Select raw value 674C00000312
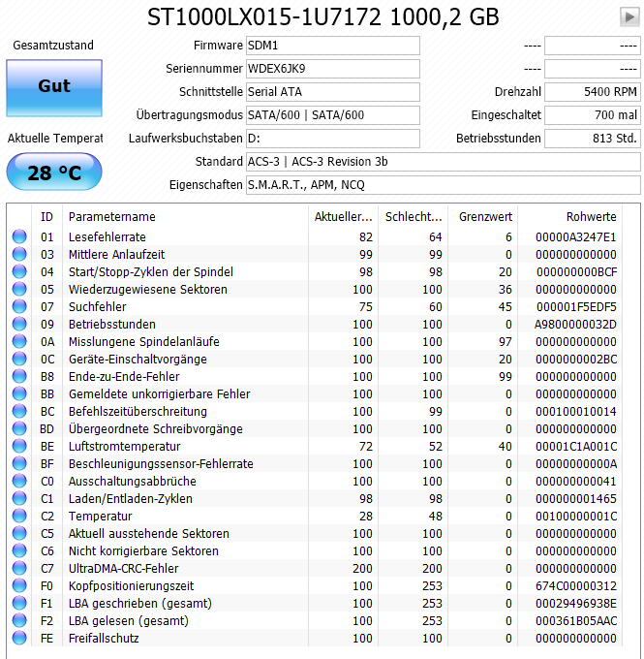Viewport: 644px width, 659px height. [x=575, y=586]
